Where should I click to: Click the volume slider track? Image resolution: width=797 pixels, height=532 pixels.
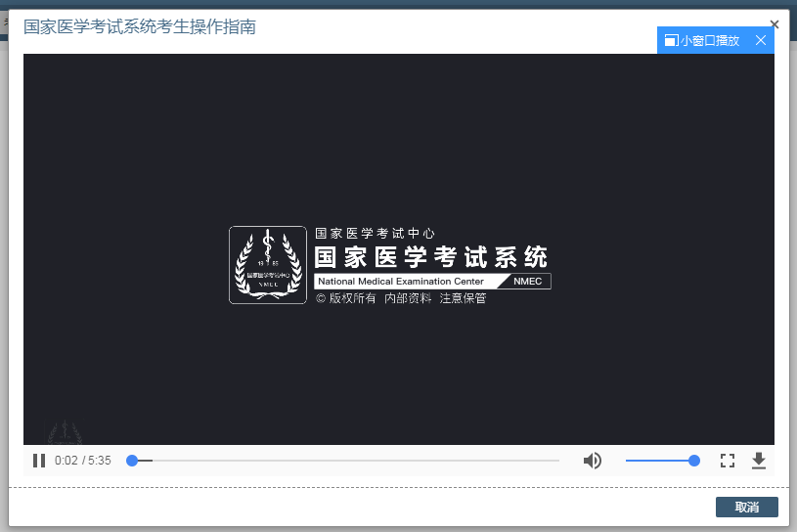(x=655, y=461)
